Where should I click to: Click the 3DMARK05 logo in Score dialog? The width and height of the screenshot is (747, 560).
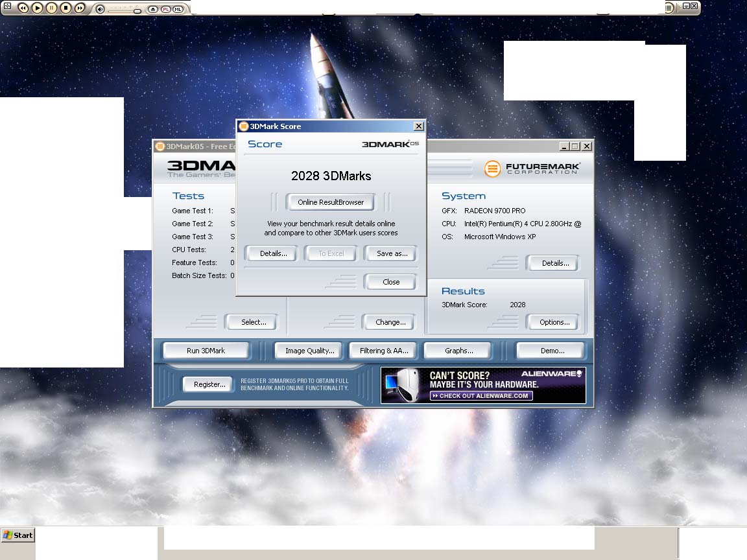[x=390, y=144]
